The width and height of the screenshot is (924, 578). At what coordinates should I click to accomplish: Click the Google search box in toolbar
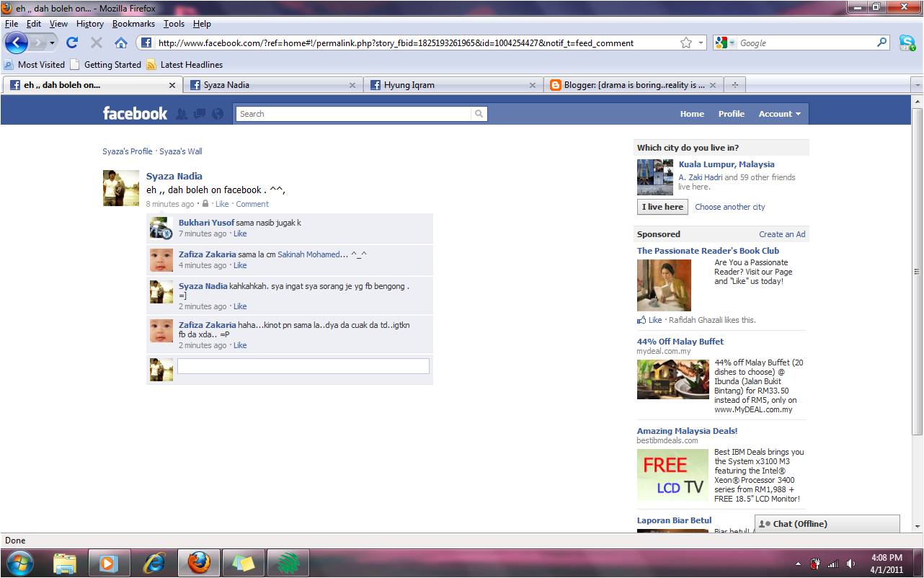807,43
